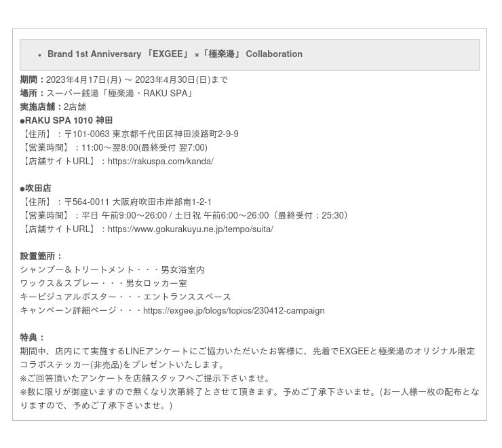502x448 pixels.
Task: Select line 'ワックス＆スプレー・・・男女ロッカー室'
Action: (103, 283)
